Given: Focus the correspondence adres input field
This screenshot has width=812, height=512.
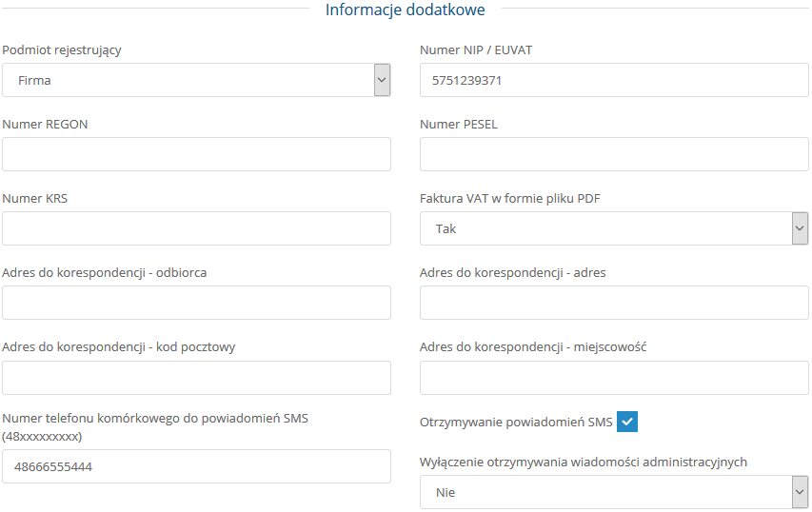Looking at the screenshot, I should 614,303.
